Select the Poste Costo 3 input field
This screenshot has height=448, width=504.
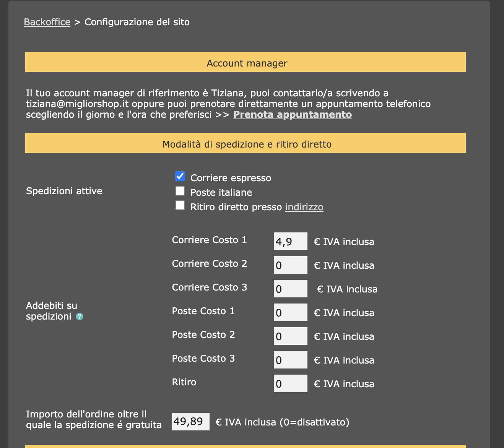[290, 360]
